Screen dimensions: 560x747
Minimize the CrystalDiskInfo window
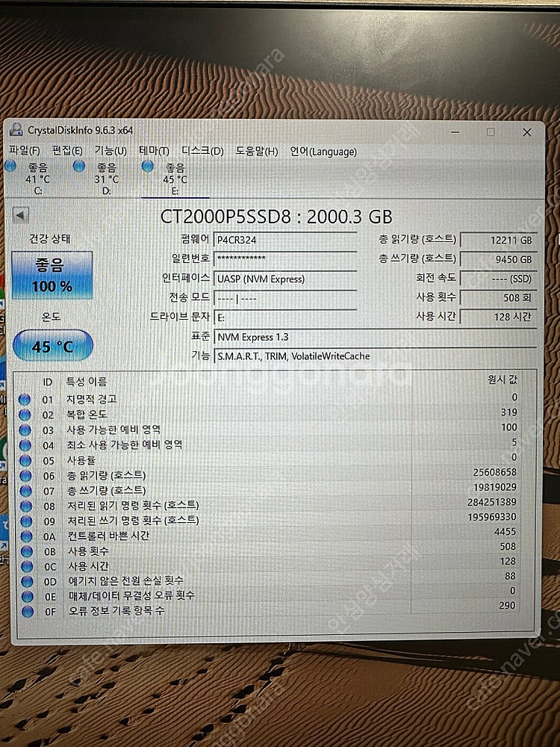455,132
